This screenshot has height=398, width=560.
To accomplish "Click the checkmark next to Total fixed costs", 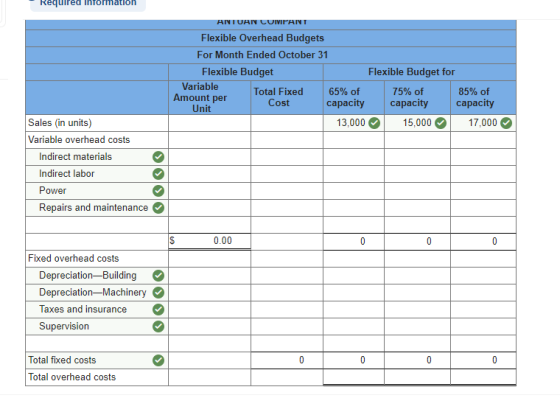I will 159,360.
